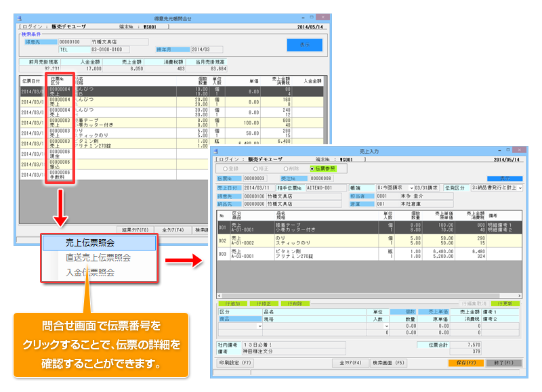Viewport: 542px width, 392px height.
Task: Click the 行削除 button
Action: click(x=295, y=303)
